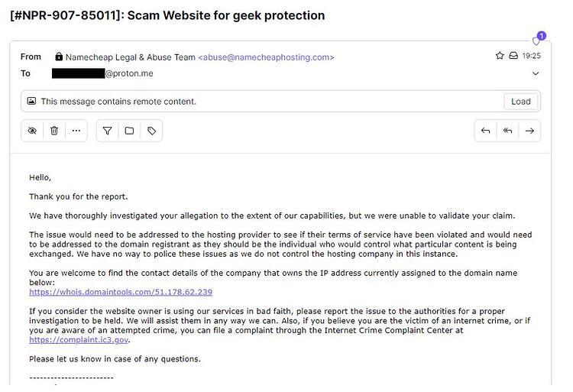
Task: Star this message
Action: coord(500,56)
